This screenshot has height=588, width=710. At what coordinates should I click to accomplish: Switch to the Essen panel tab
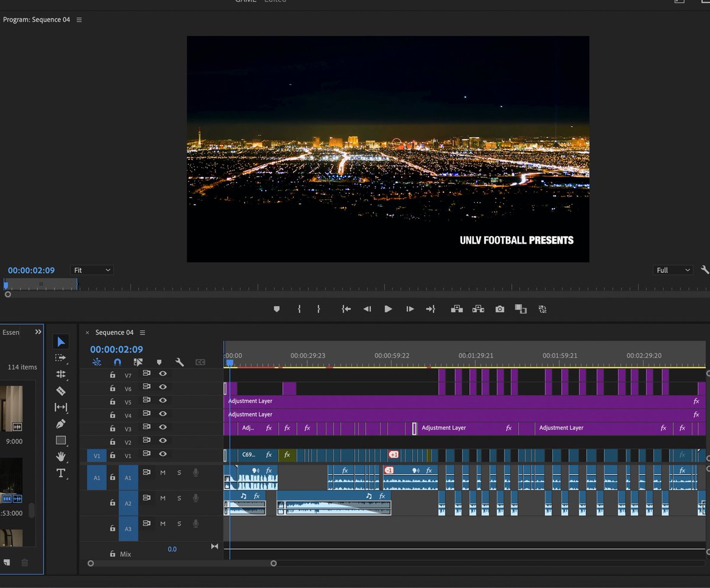11,332
